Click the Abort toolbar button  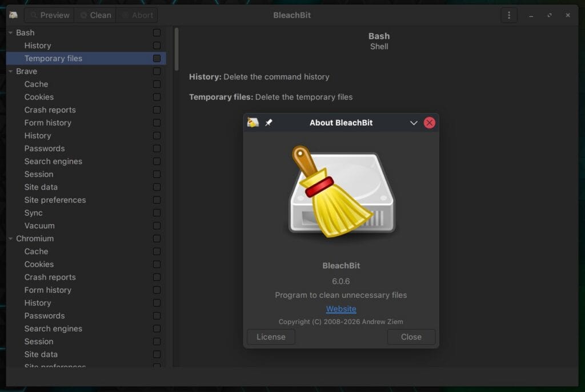coord(137,15)
